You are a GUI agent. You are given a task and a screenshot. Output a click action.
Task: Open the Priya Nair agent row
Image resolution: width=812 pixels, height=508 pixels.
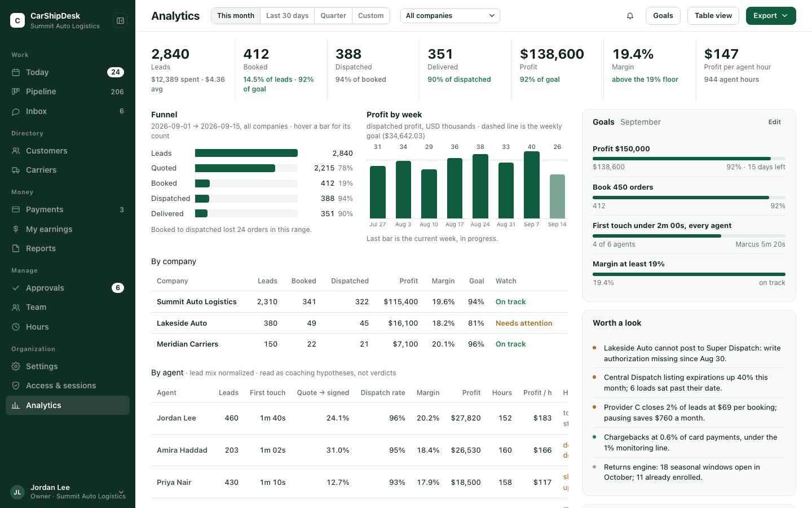[360, 483]
